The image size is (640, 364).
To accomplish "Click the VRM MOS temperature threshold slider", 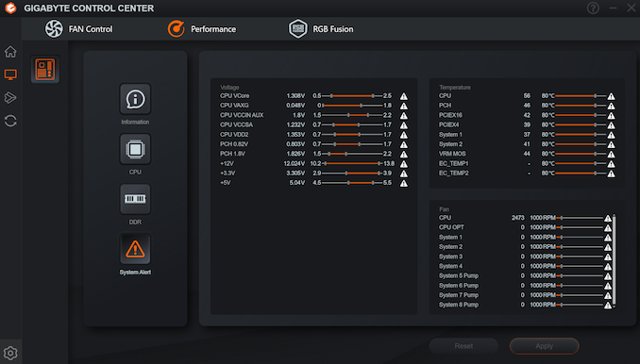I will (581, 154).
